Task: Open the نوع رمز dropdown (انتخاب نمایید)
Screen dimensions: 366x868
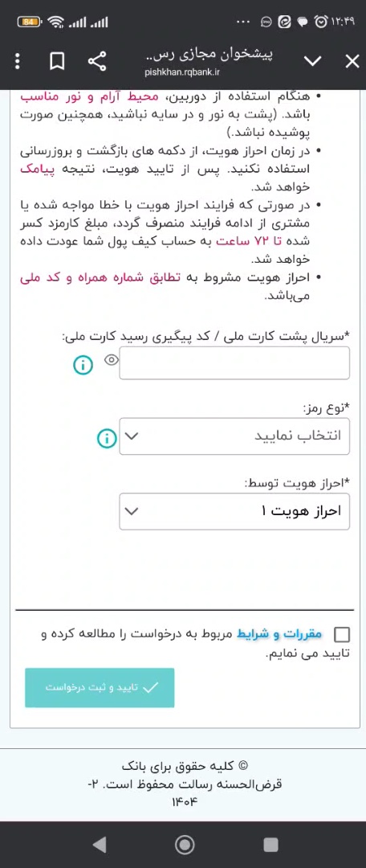Action: click(x=234, y=436)
